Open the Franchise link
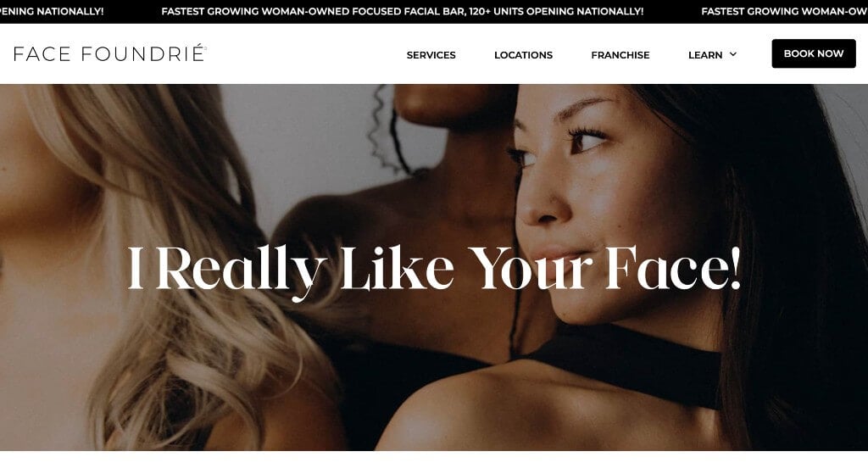This screenshot has height=468, width=868. click(x=620, y=55)
